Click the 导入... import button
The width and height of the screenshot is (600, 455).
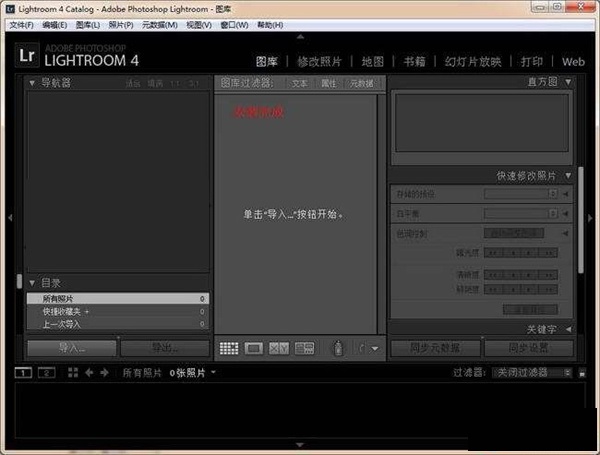[x=72, y=348]
